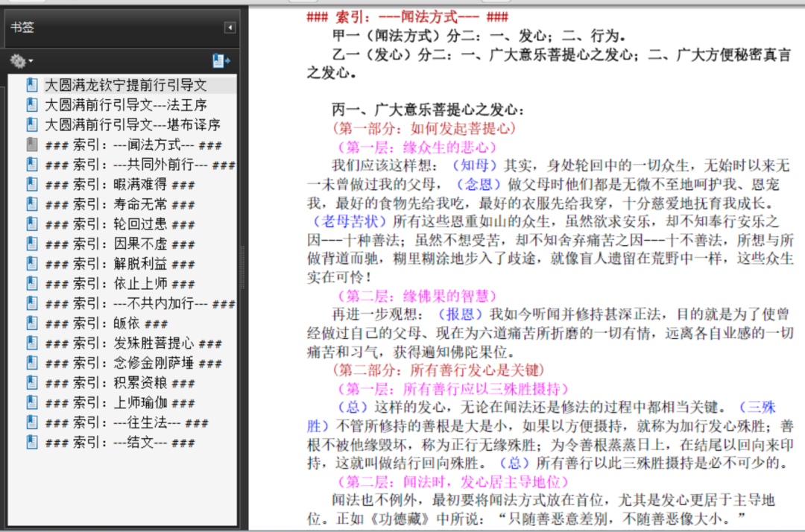Image resolution: width=805 pixels, height=532 pixels.
Task: Click bookmark icon beside 依止上师
Action: click(x=32, y=284)
